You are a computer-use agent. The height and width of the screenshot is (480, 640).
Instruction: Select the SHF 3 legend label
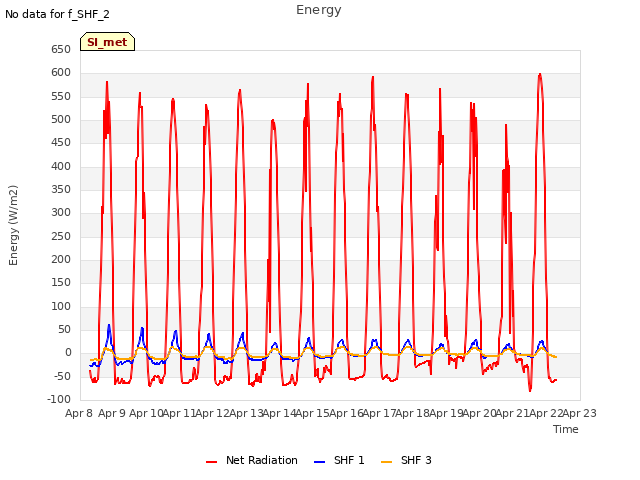[x=416, y=460]
